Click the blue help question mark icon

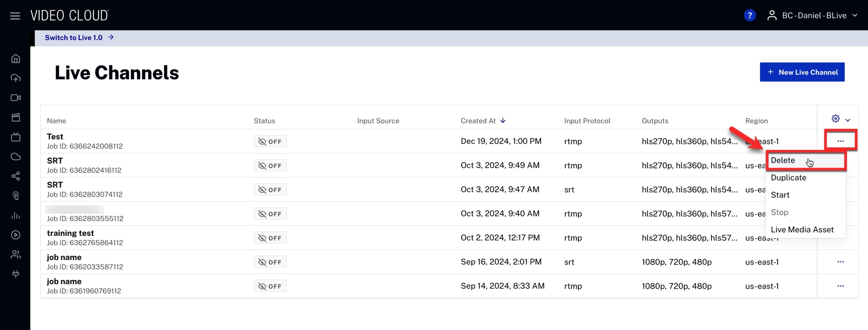pyautogui.click(x=749, y=16)
